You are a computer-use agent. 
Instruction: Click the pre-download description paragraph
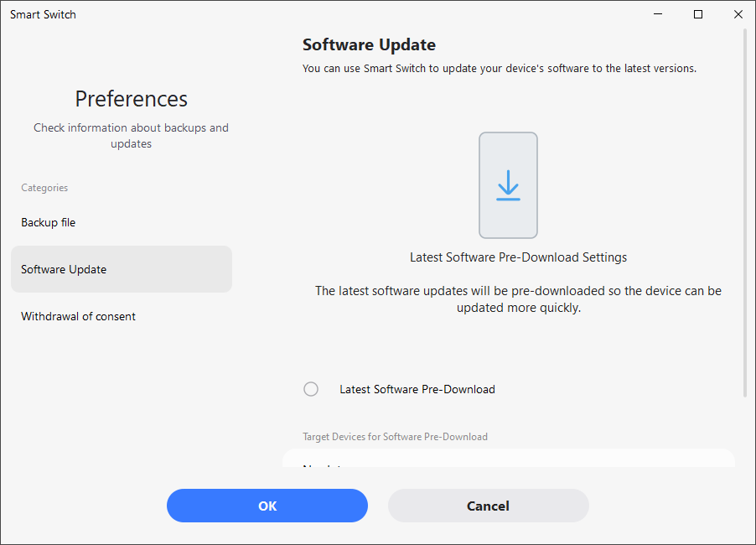[518, 299]
